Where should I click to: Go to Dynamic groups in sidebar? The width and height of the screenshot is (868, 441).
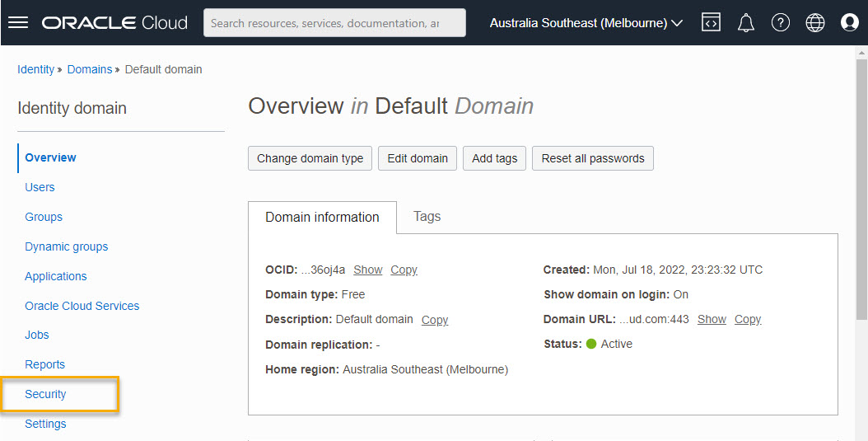pos(67,246)
